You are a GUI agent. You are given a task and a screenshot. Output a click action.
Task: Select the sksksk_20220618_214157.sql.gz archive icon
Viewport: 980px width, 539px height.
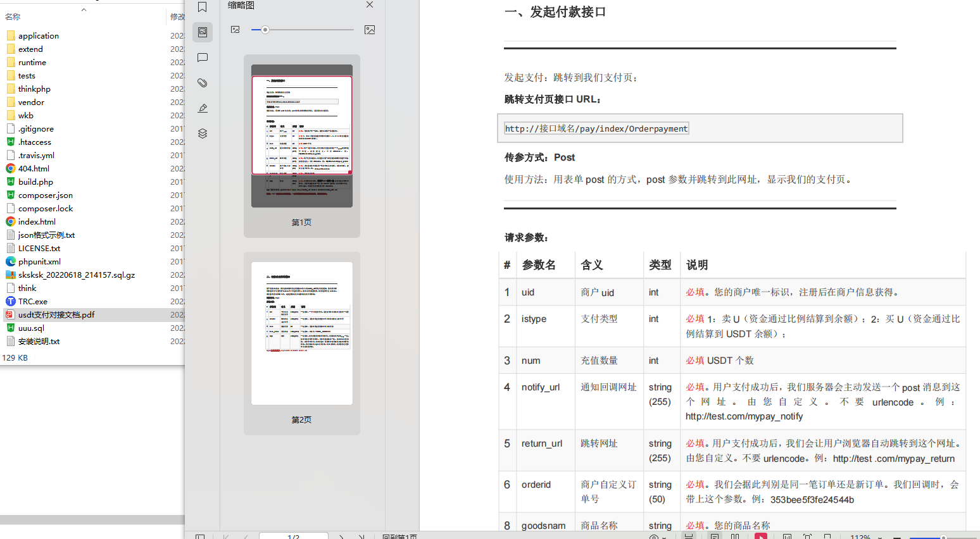11,275
